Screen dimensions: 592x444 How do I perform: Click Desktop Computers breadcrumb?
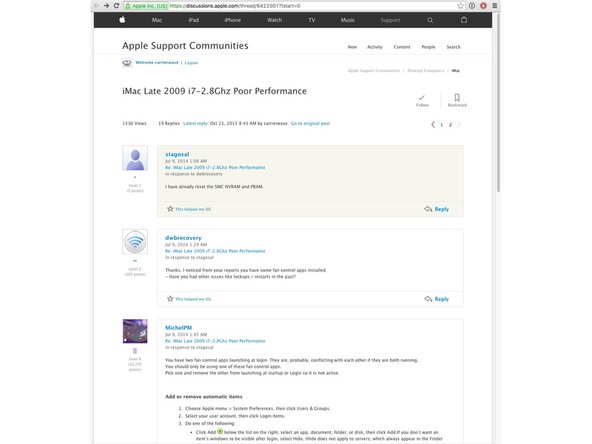(426, 71)
